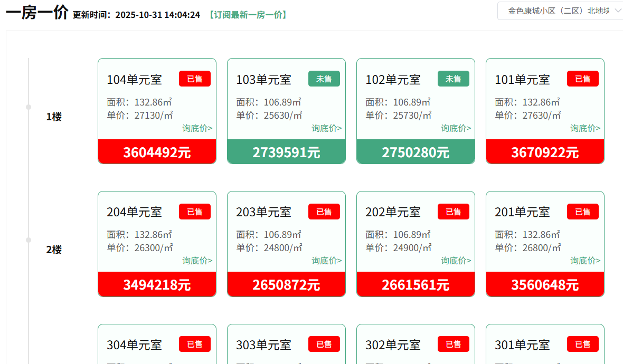This screenshot has width=623, height=364.
Task: Click 询底价 link on unit 103
Action: [x=326, y=128]
